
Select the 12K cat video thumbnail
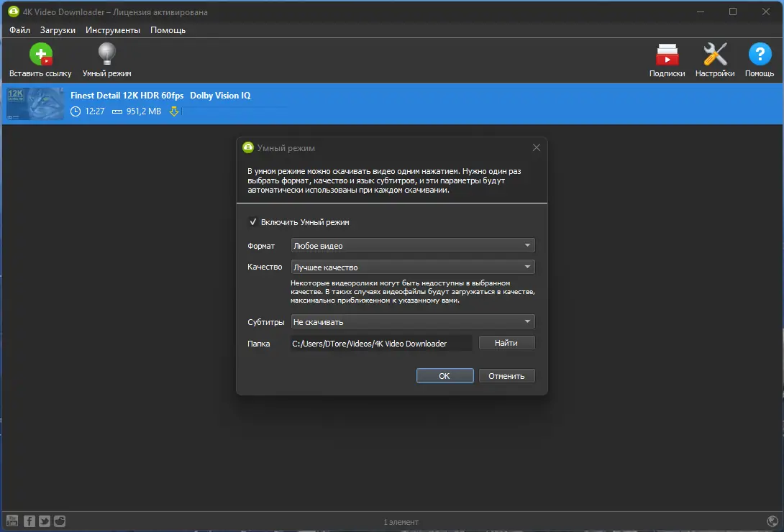point(35,104)
